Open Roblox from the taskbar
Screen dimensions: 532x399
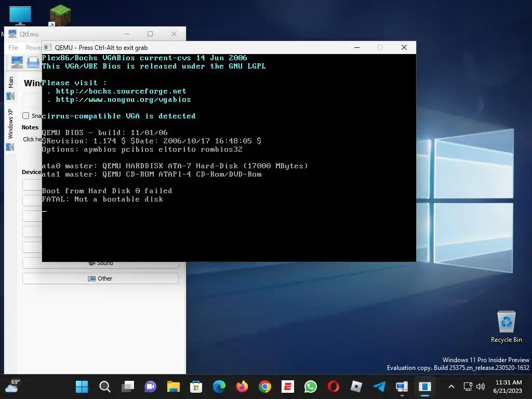(x=356, y=387)
